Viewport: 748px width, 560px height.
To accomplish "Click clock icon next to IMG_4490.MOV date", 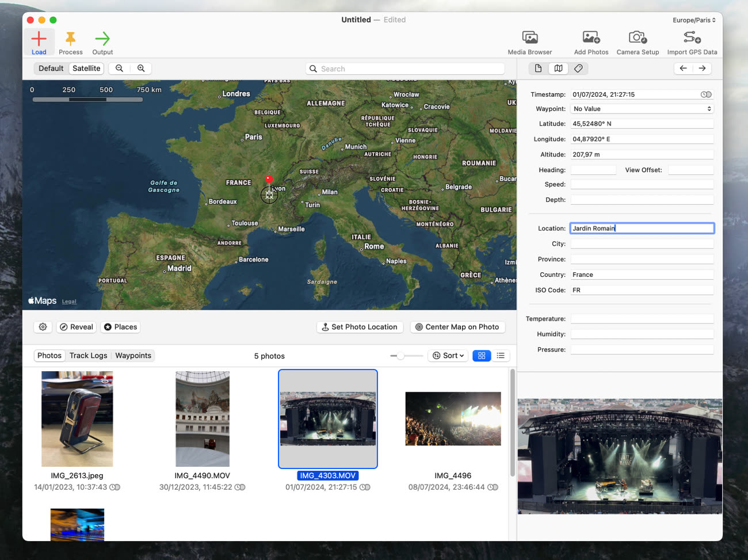I will tap(240, 487).
